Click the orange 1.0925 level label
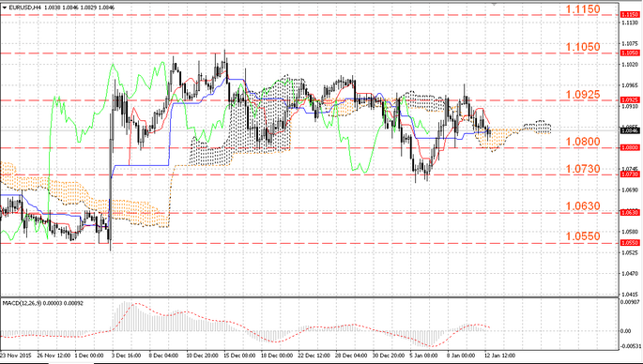Screen dimensions: 643x364 (x=583, y=95)
